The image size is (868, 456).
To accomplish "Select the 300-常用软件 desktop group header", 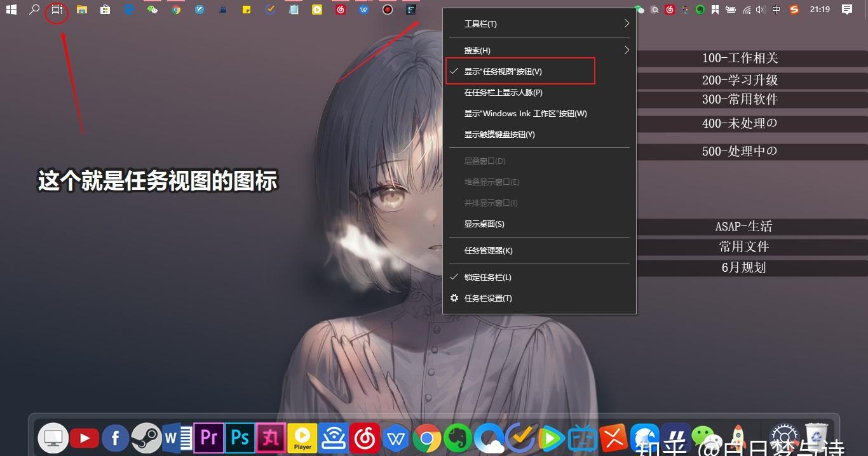I will 740,99.
